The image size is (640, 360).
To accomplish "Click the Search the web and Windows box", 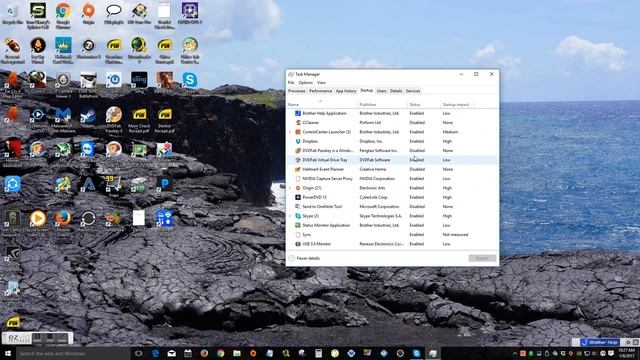I will 73,353.
